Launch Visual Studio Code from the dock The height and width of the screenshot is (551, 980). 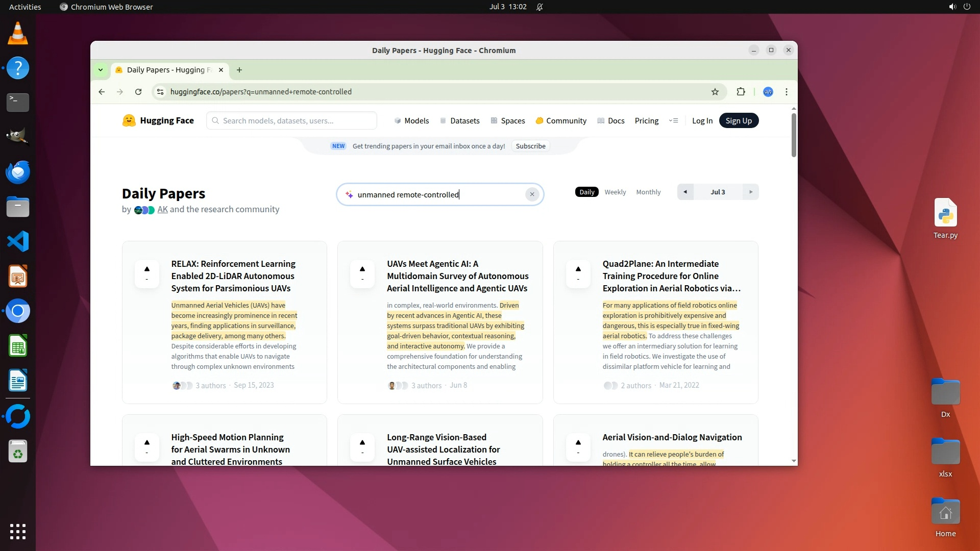click(18, 241)
